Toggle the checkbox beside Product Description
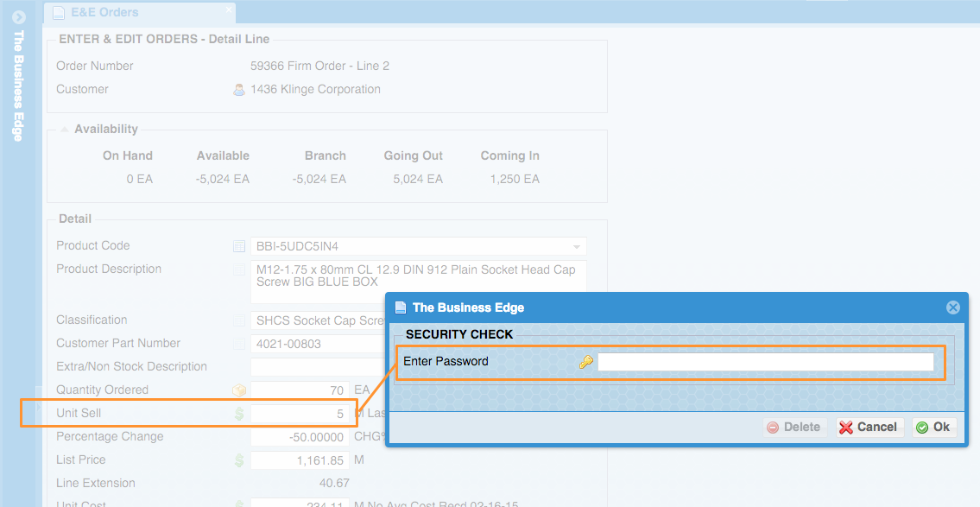 (x=239, y=269)
